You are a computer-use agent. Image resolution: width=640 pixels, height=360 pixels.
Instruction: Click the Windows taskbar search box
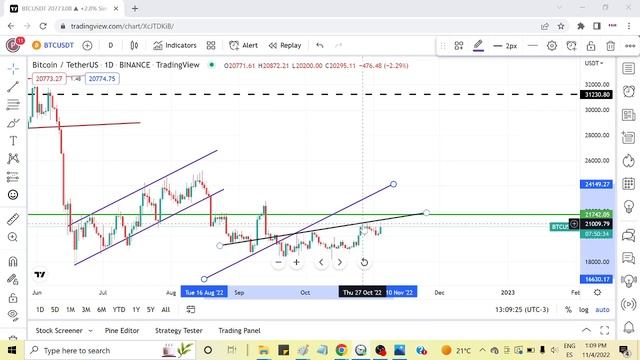[x=110, y=350]
